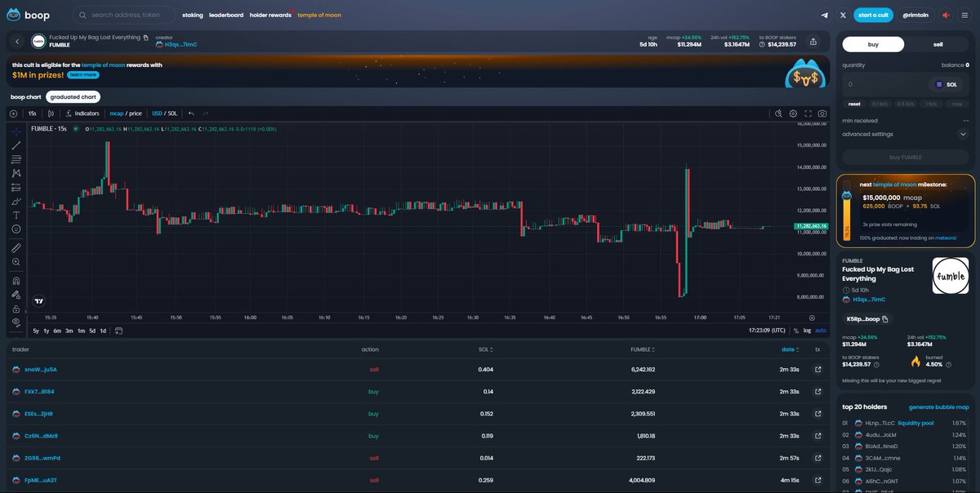Viewport: 980px width, 493px height.
Task: Open the Indicators menu
Action: pos(82,113)
